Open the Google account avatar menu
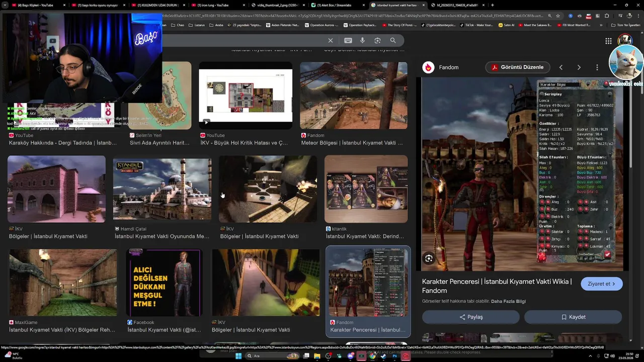 pos(625,40)
